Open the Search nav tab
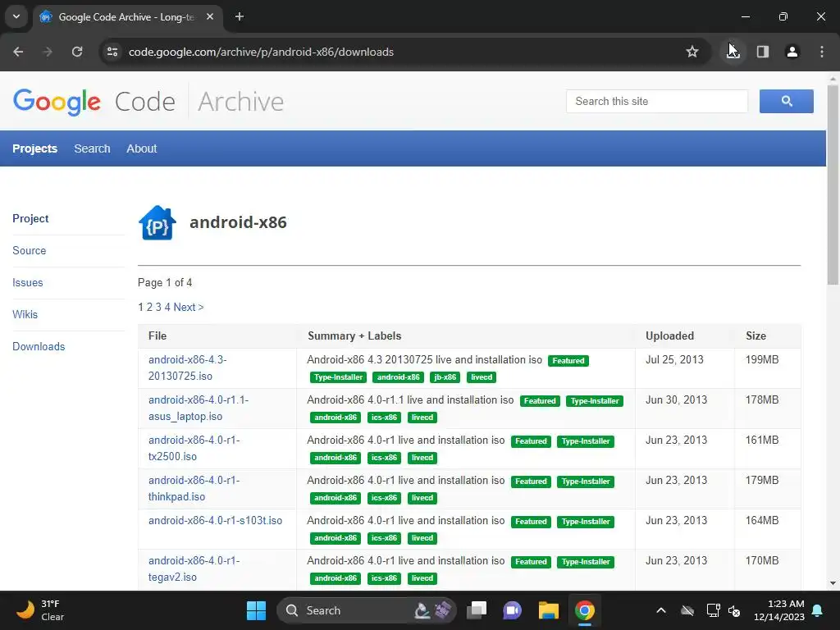 click(92, 148)
